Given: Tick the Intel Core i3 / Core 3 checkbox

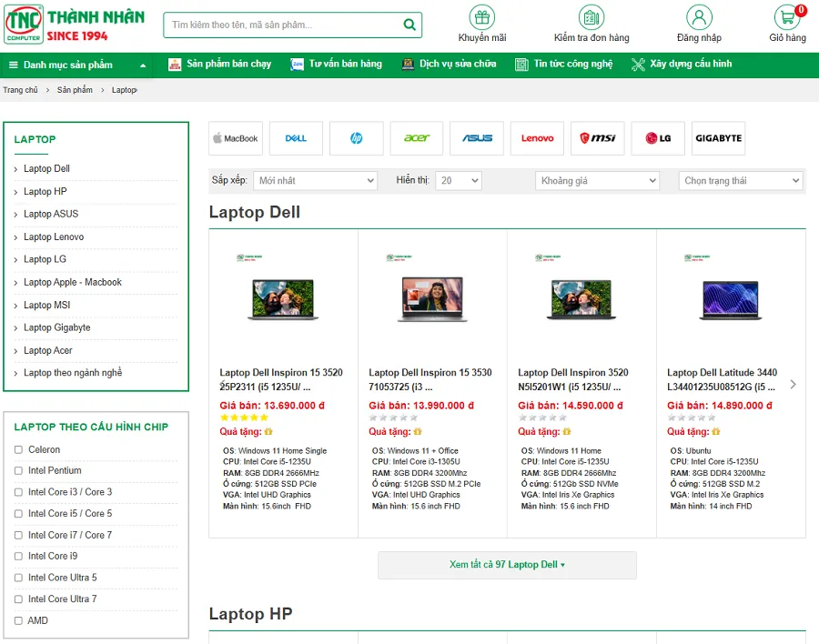Looking at the screenshot, I should coord(18,492).
